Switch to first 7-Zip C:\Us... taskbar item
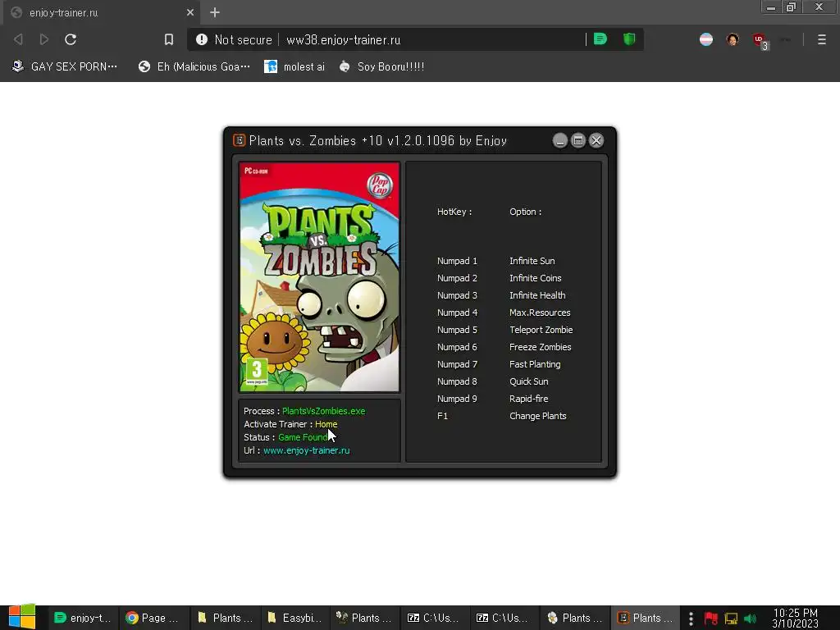 point(435,618)
